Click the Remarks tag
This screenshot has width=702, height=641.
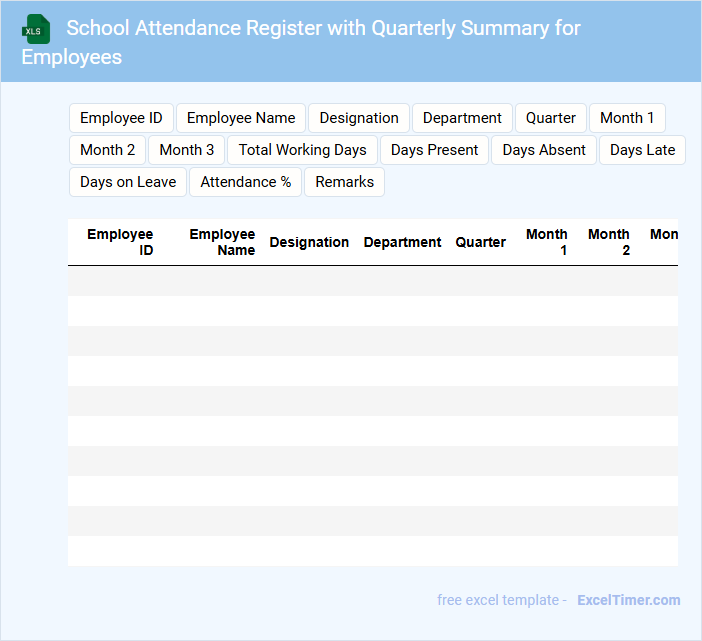[344, 182]
